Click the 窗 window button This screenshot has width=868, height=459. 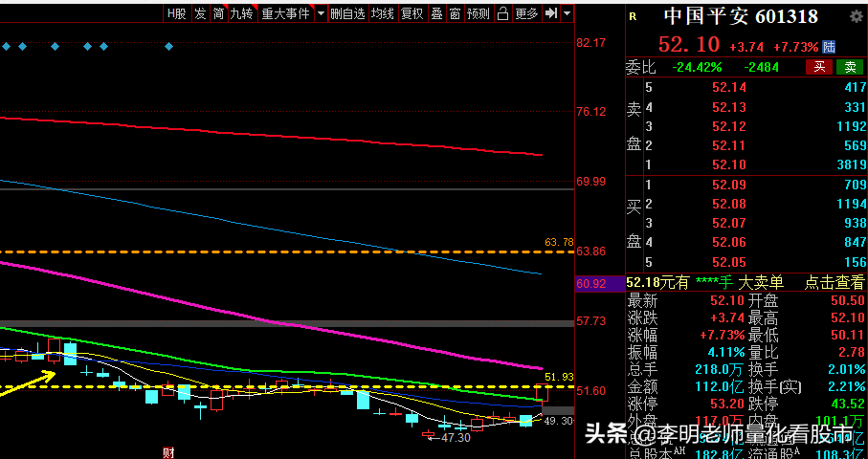455,13
